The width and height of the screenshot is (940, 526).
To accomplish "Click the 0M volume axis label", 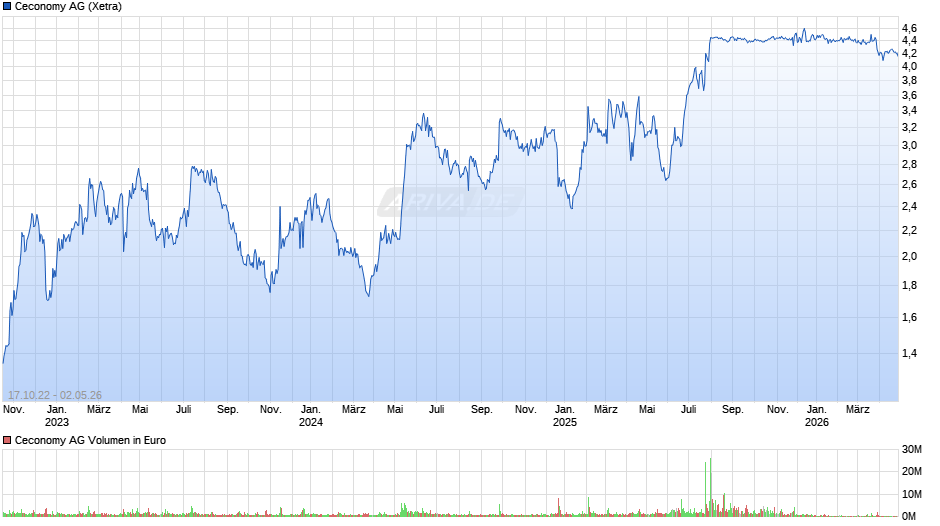I will pyautogui.click(x=909, y=516).
